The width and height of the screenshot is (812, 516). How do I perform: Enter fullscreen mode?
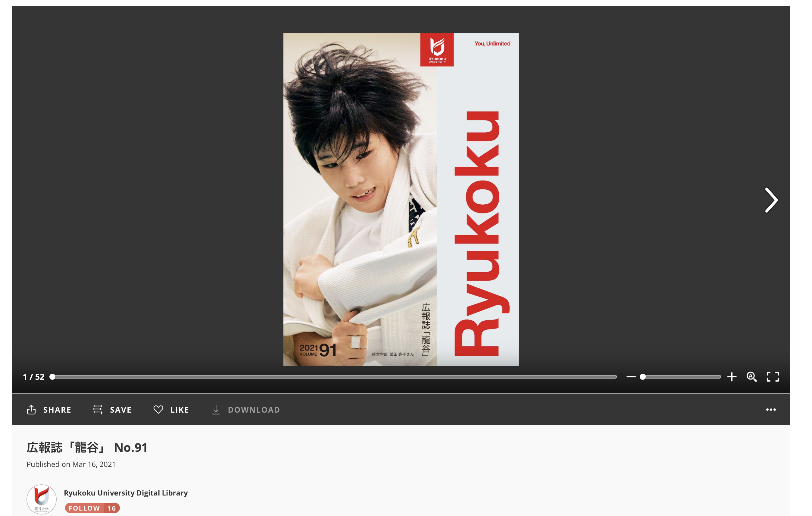[773, 377]
